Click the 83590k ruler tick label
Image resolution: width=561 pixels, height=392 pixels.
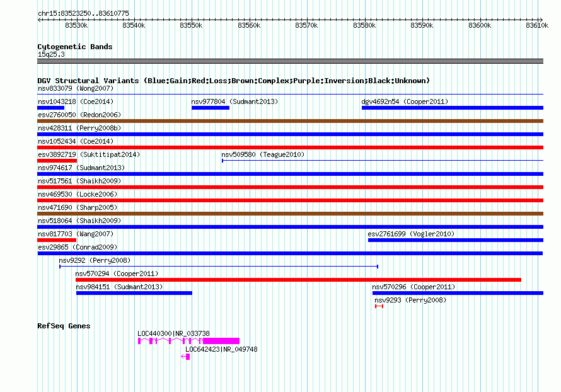pos(422,25)
